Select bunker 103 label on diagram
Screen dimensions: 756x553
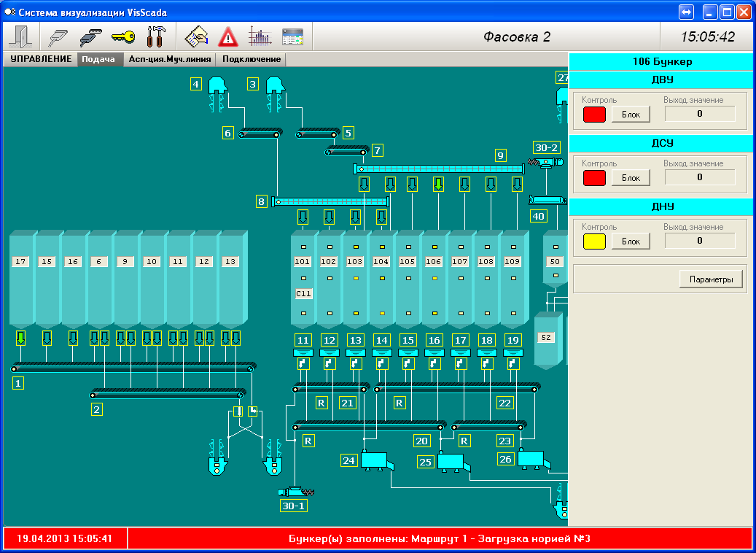[355, 261]
